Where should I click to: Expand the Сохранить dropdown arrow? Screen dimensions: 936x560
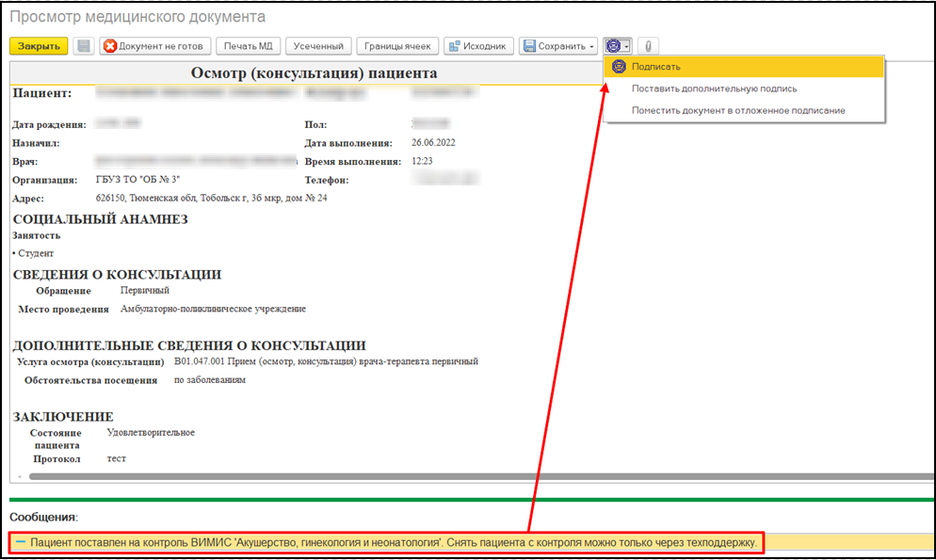tap(592, 46)
